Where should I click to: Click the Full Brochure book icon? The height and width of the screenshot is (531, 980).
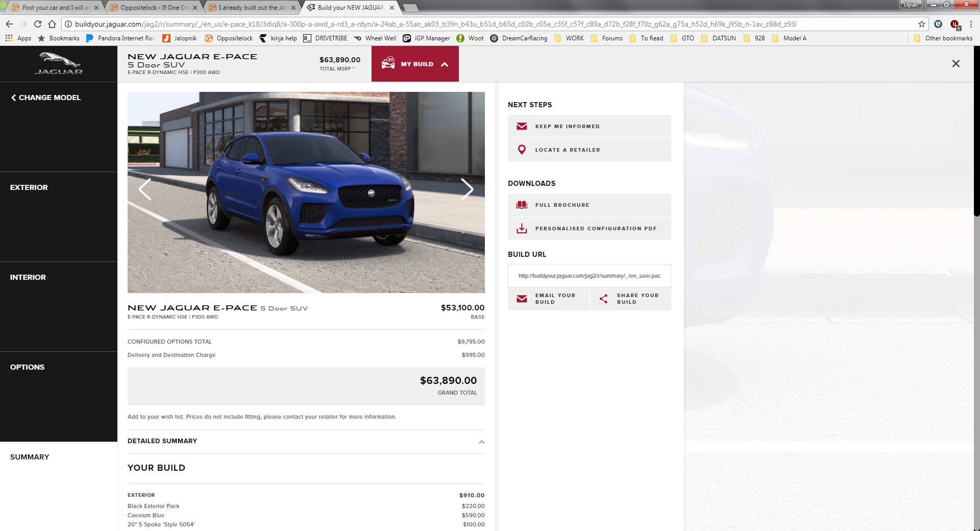pos(522,205)
